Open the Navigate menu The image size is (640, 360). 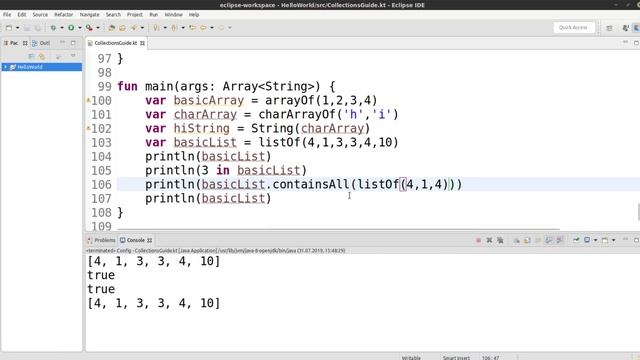(89, 14)
